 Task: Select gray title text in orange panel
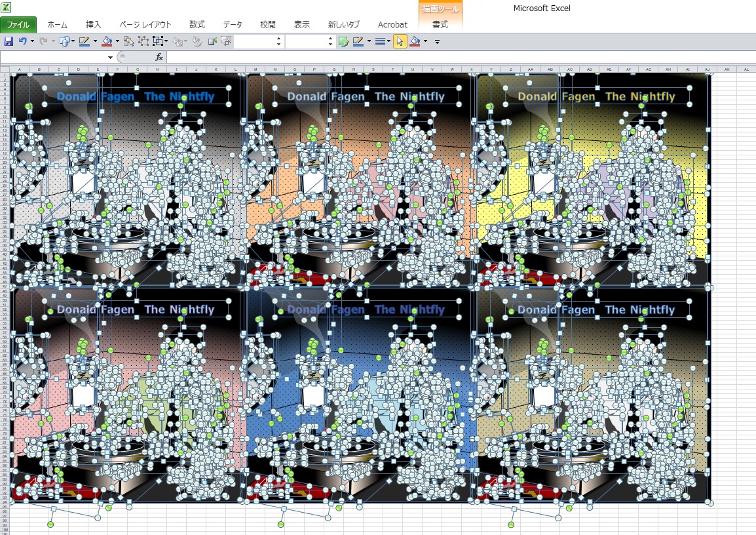366,96
